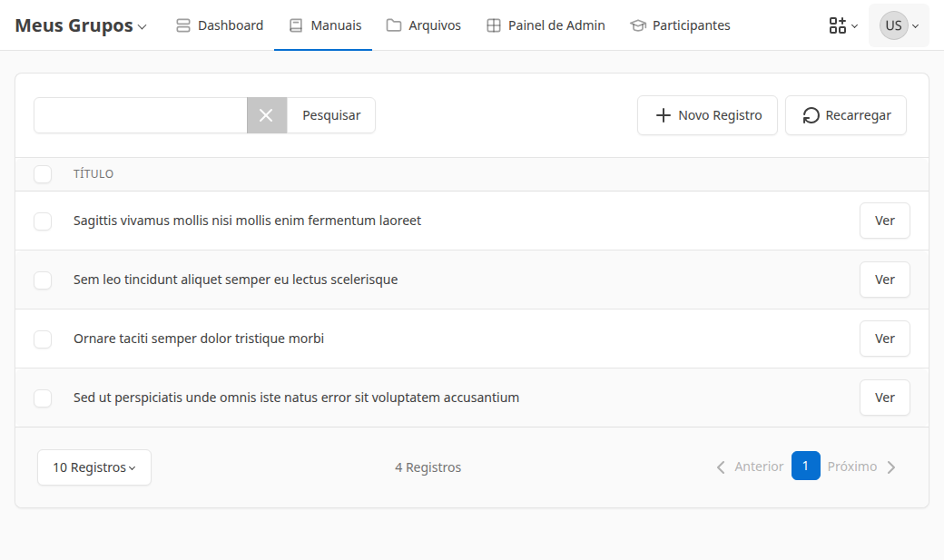Click the clear search X icon
Screen dimensions: 944x560
266,115
